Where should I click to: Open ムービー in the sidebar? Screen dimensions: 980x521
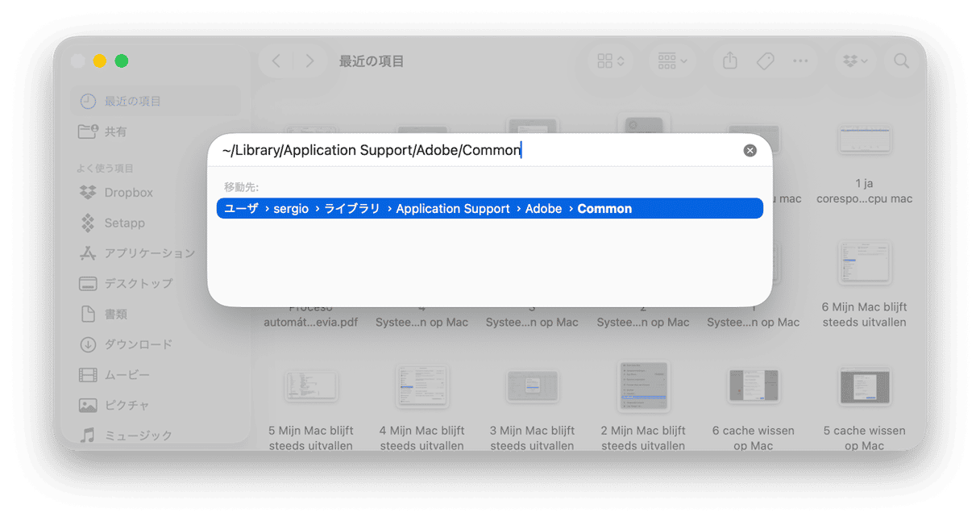(x=155, y=375)
